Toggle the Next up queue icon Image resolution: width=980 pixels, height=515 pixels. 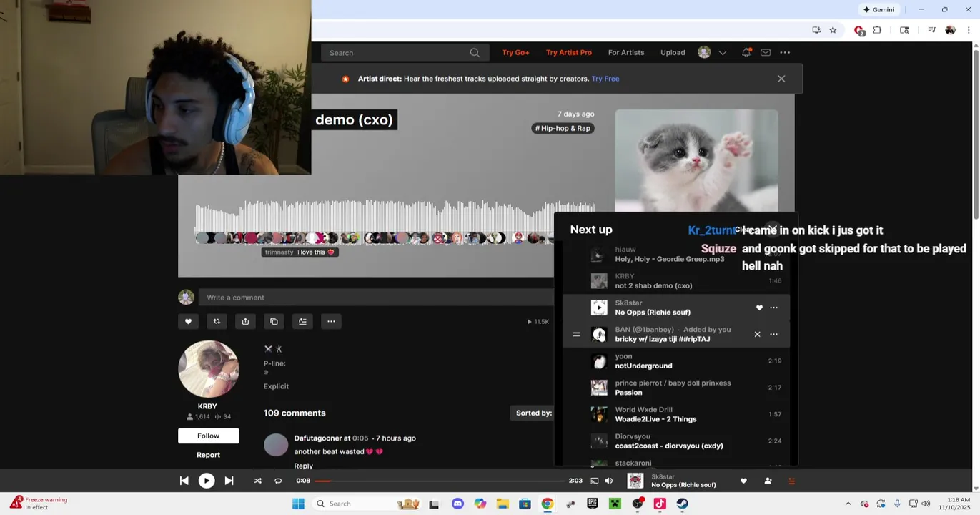791,481
